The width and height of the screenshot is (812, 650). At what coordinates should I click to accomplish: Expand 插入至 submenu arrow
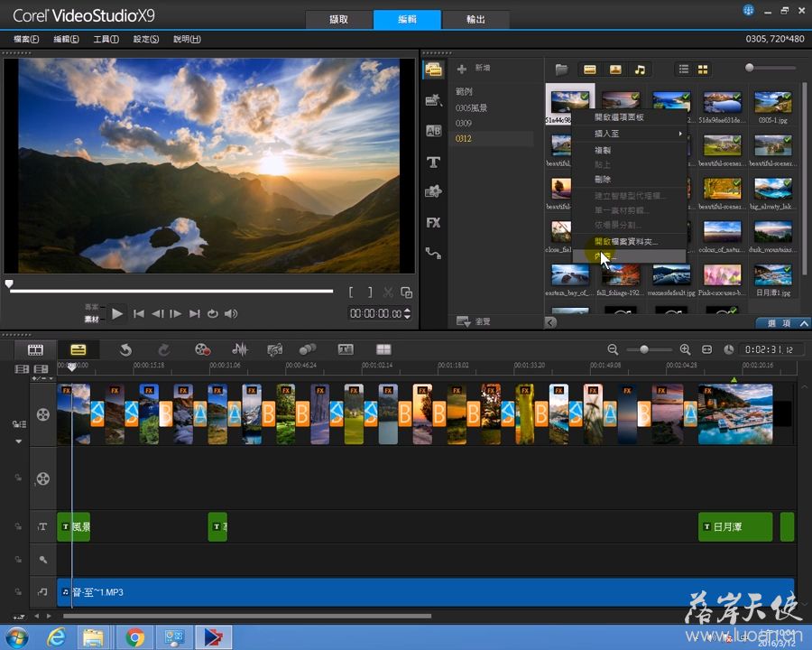pyautogui.click(x=680, y=134)
